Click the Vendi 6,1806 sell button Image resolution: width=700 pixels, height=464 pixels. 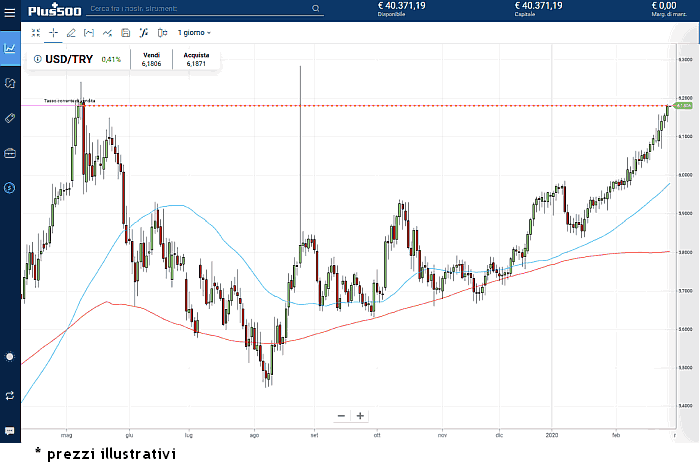tap(151, 58)
